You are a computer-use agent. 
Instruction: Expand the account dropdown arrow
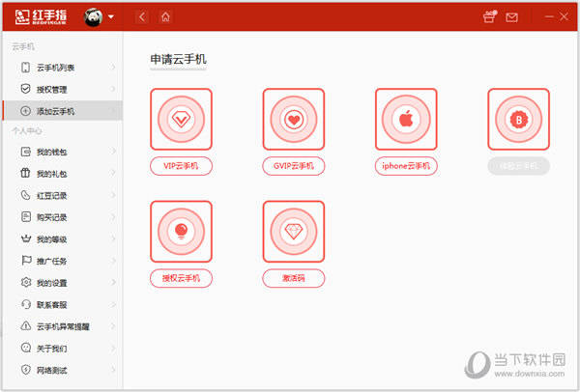point(111,17)
